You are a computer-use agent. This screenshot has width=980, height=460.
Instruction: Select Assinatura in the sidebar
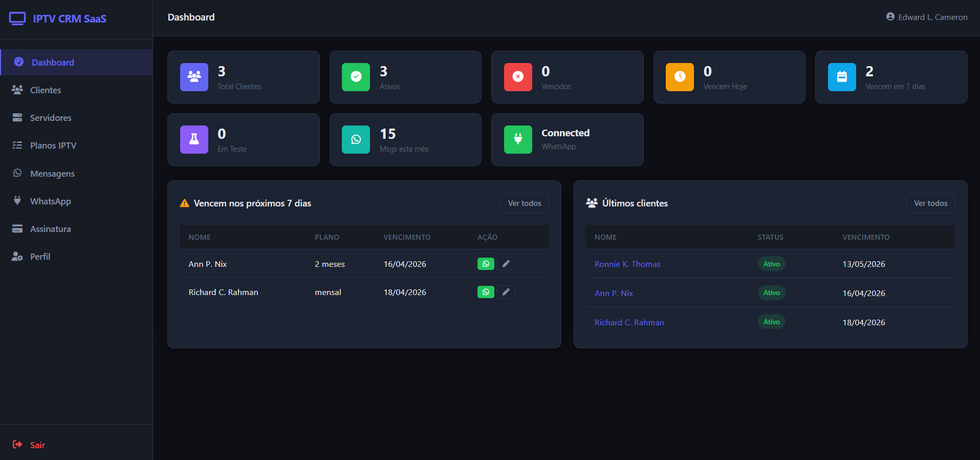(50, 229)
